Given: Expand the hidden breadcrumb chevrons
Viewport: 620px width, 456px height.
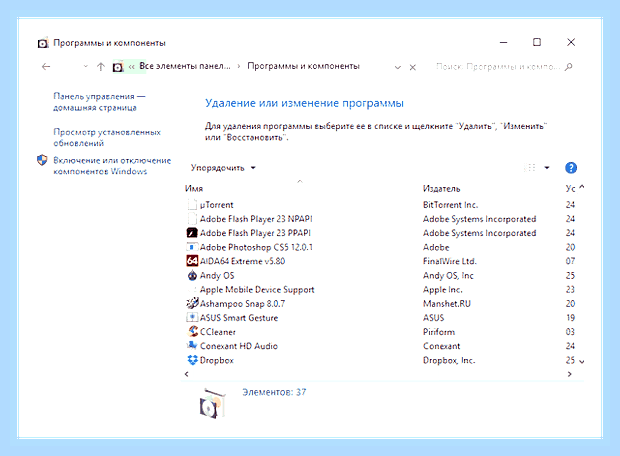Looking at the screenshot, I should click(x=132, y=66).
